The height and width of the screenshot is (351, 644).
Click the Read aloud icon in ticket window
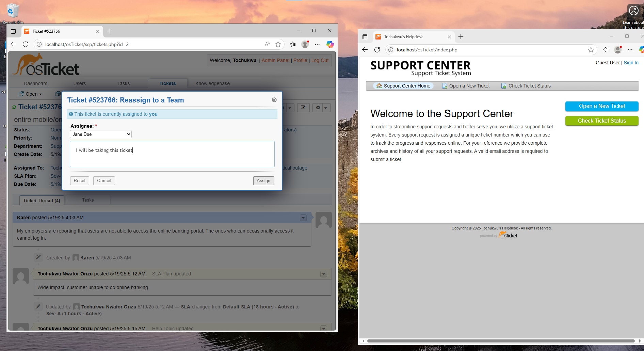click(267, 44)
